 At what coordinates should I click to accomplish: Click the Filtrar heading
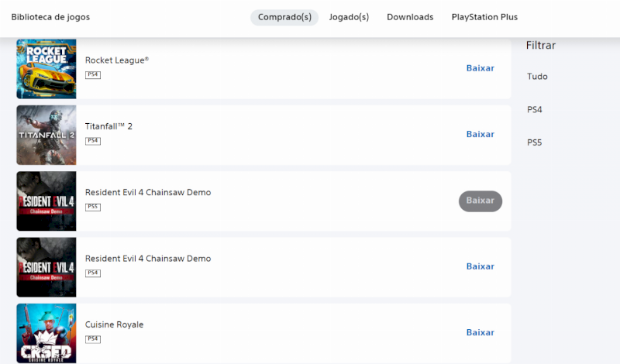(x=540, y=46)
